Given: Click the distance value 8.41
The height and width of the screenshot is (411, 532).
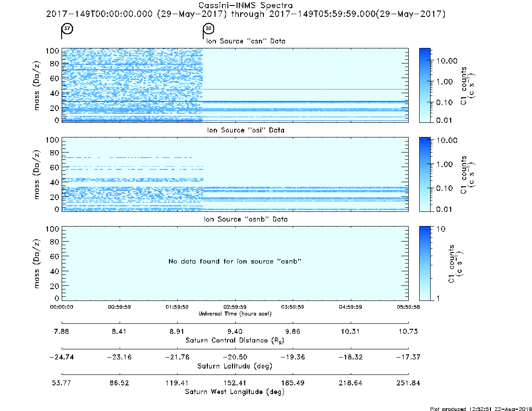Looking at the screenshot, I should [x=119, y=332].
